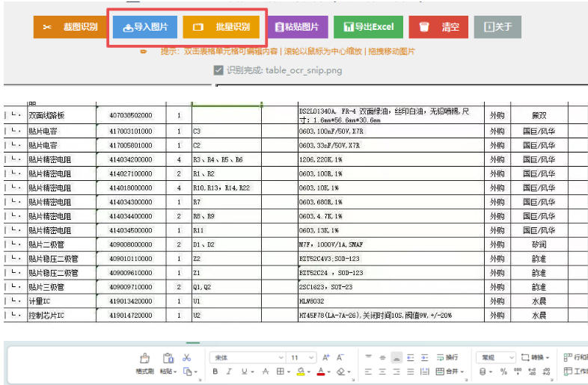
Task: Toggle the 换行 wrap text button
Action: pos(447,357)
